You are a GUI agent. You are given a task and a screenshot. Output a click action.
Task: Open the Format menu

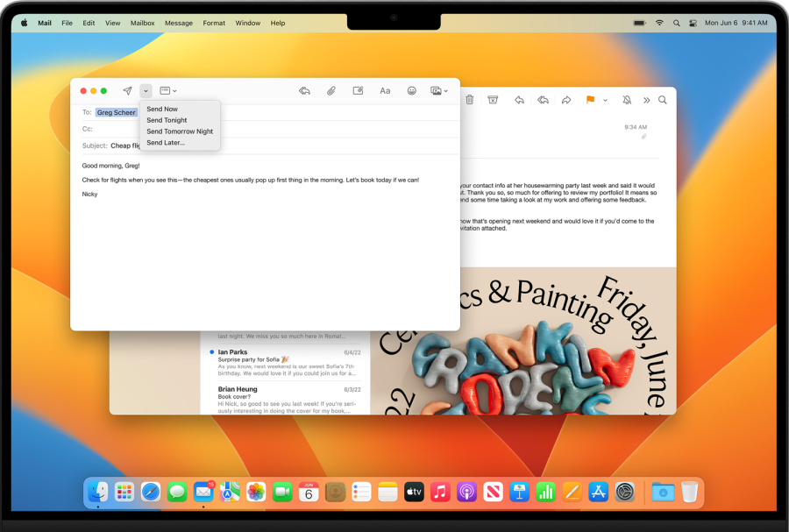click(214, 23)
